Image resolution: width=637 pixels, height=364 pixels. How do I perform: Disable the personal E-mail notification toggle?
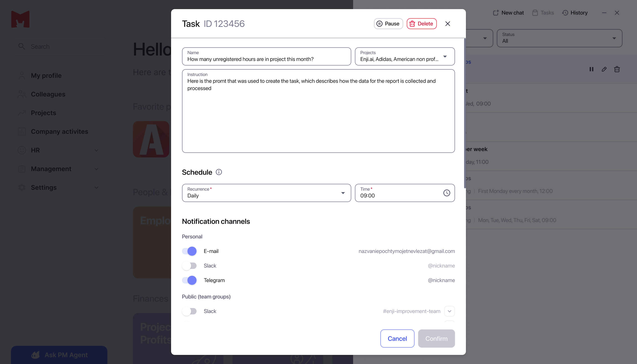[x=189, y=251]
